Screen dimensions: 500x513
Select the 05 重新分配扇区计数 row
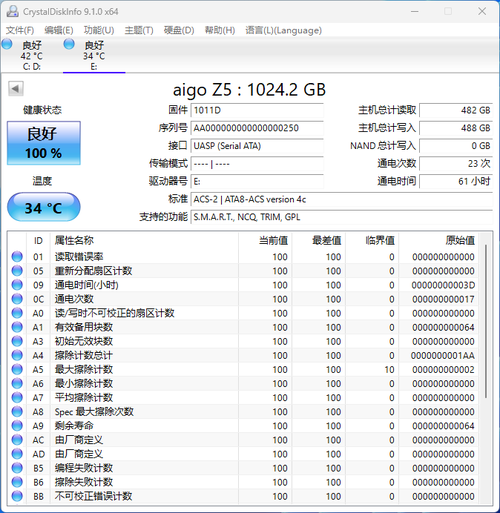click(x=243, y=271)
